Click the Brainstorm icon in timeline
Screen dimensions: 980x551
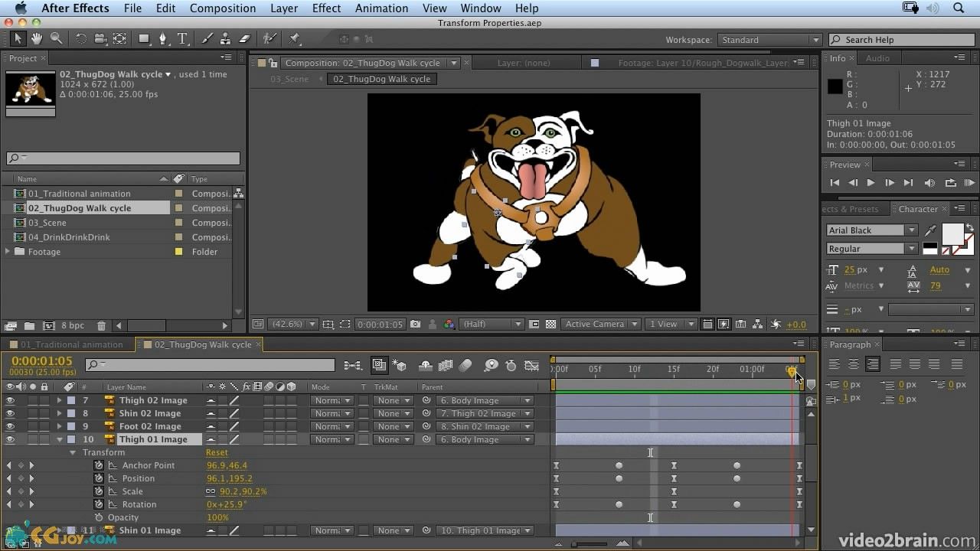pyautogui.click(x=492, y=366)
